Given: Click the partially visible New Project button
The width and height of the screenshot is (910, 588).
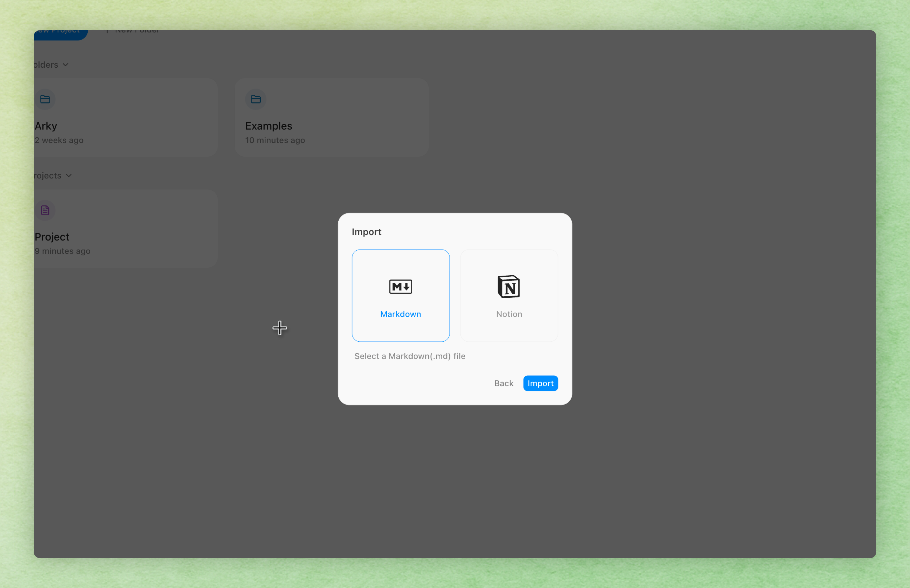Looking at the screenshot, I should coord(60,34).
